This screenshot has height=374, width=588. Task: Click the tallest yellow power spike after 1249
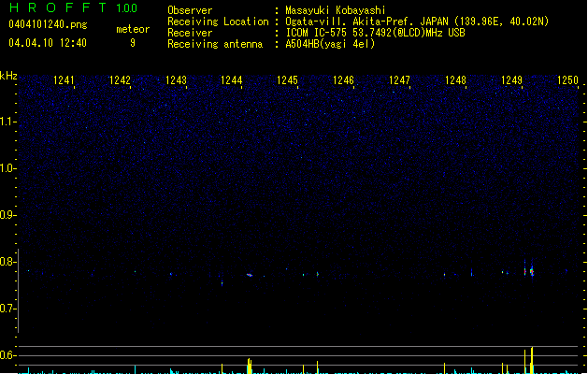532,360
